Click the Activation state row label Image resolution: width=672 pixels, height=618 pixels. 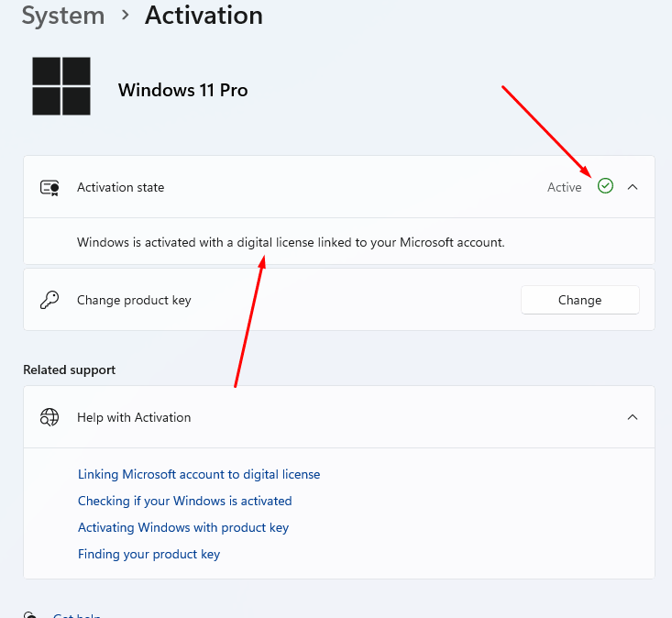120,187
